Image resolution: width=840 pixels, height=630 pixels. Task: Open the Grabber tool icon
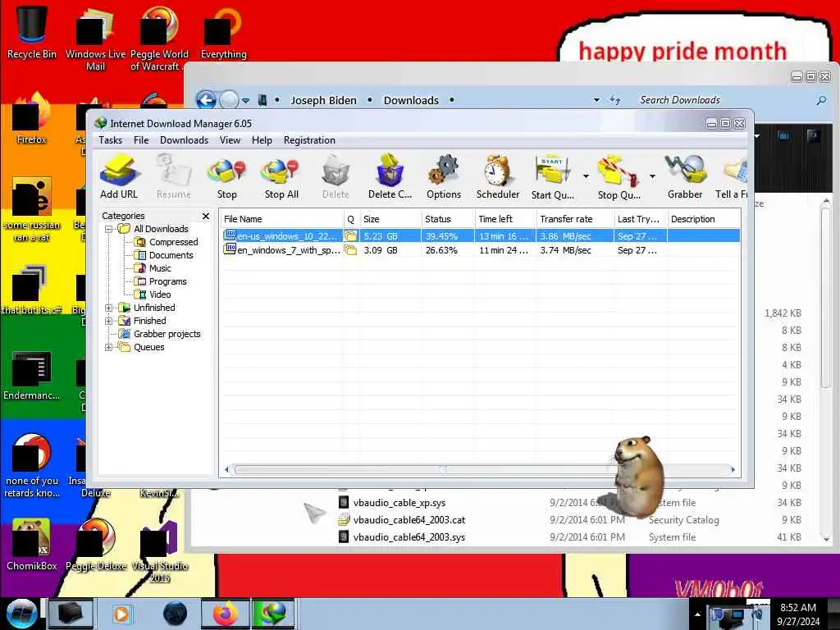coord(685,177)
